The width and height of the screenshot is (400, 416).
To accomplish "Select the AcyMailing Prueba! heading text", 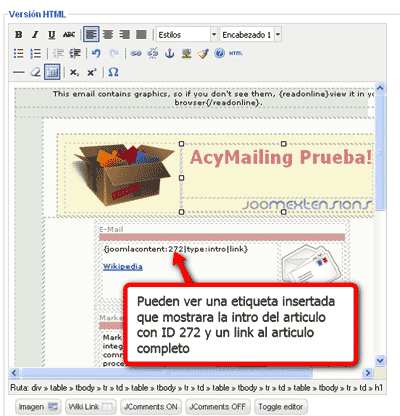I will [281, 157].
